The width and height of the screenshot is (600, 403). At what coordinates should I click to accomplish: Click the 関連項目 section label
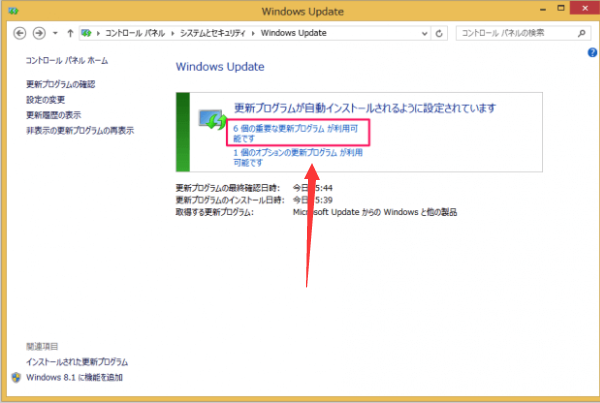42,346
